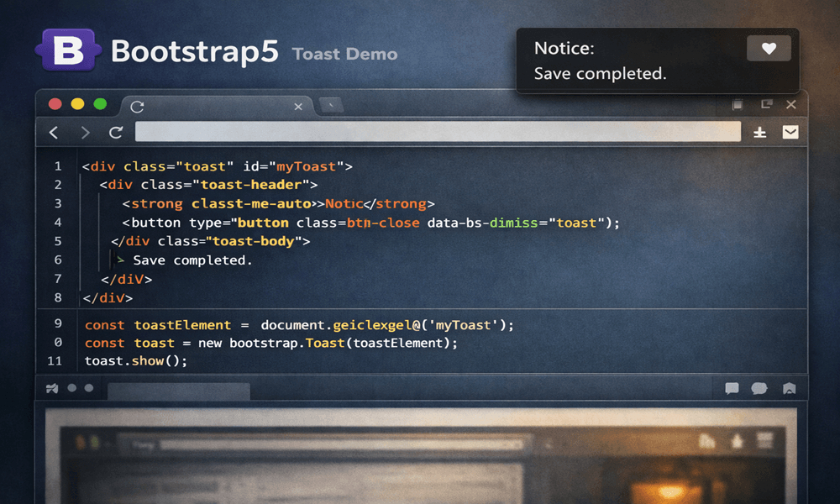Click the "Save completed." toast message text
This screenshot has width=840, height=504.
point(600,73)
